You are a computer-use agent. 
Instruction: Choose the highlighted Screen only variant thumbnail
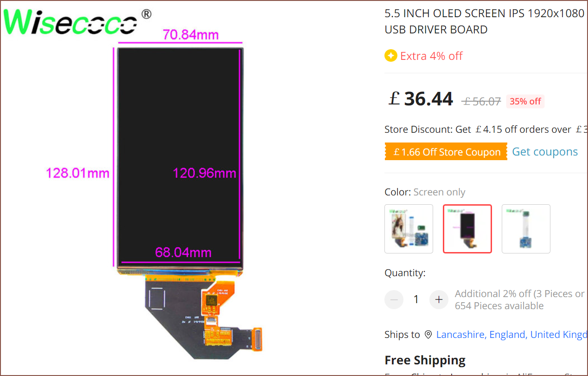467,229
